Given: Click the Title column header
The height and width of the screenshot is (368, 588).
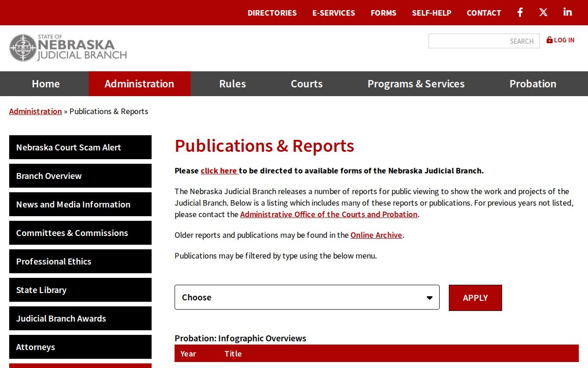Looking at the screenshot, I should pos(233,354).
